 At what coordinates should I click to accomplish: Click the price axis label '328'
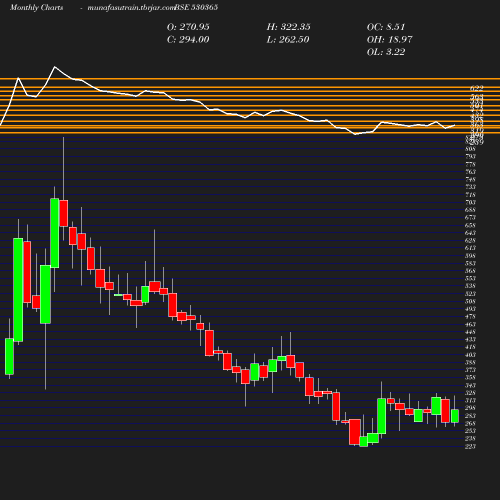point(470,393)
